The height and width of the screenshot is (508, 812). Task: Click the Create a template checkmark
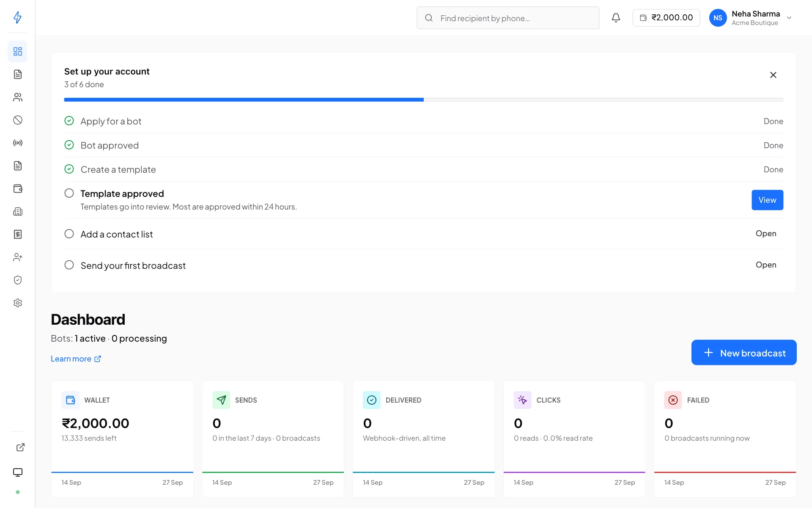pos(69,169)
